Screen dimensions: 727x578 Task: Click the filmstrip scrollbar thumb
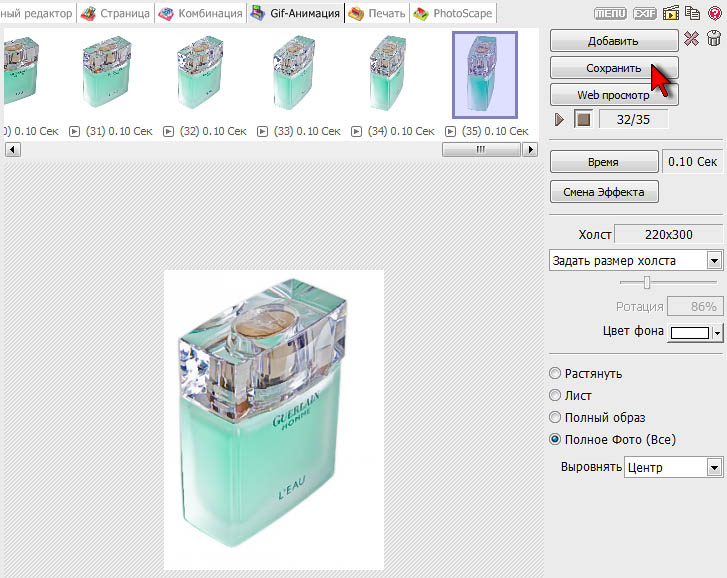click(x=481, y=149)
